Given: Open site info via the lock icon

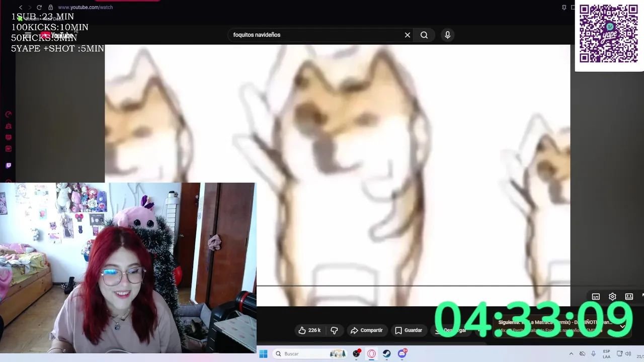Looking at the screenshot, I should (51, 8).
